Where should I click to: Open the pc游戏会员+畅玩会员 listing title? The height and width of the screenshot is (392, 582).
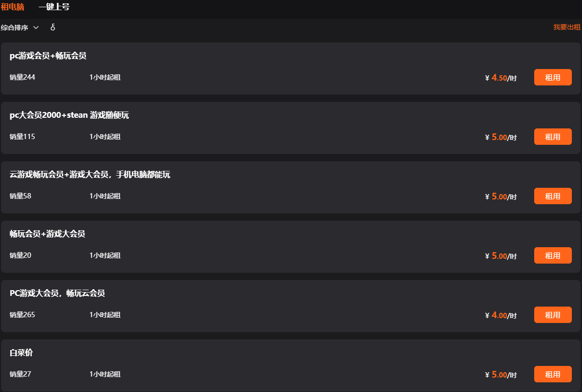[x=48, y=56]
